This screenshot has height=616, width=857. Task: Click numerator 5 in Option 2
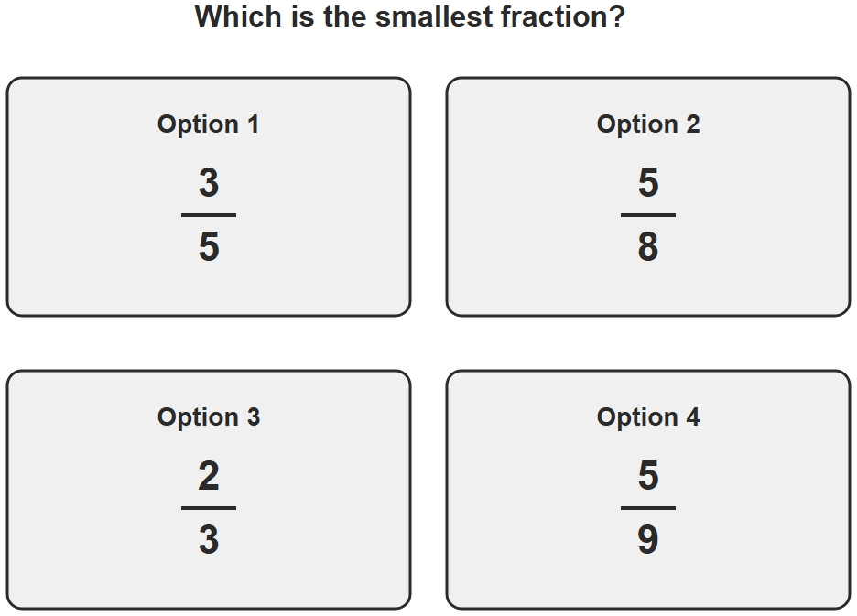[x=648, y=182]
